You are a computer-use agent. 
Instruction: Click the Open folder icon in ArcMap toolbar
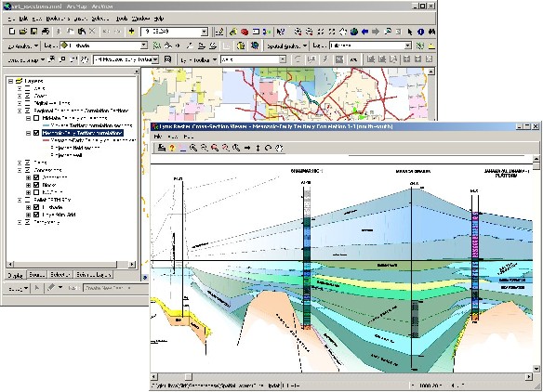click(x=23, y=32)
